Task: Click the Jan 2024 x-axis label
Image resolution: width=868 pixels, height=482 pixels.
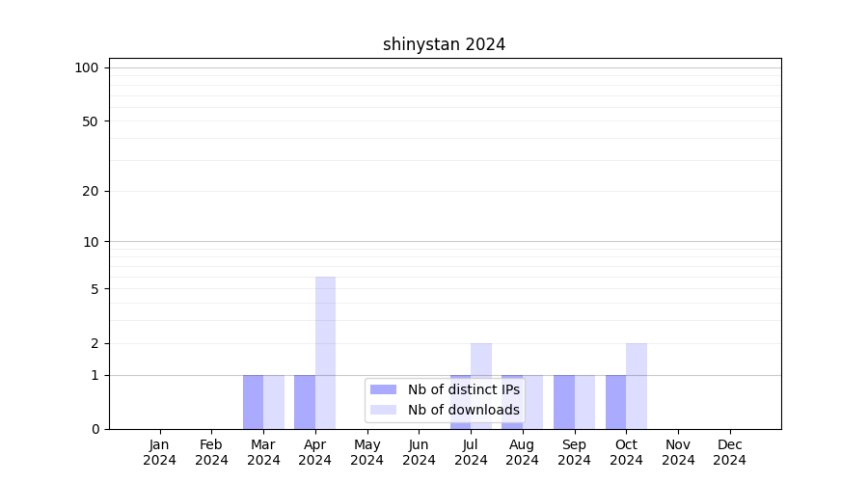Action: click(x=159, y=452)
